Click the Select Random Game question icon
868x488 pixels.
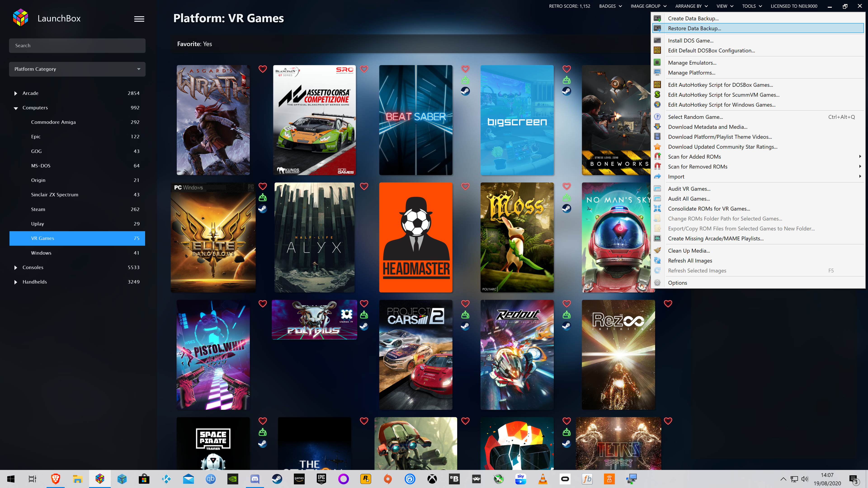point(657,117)
